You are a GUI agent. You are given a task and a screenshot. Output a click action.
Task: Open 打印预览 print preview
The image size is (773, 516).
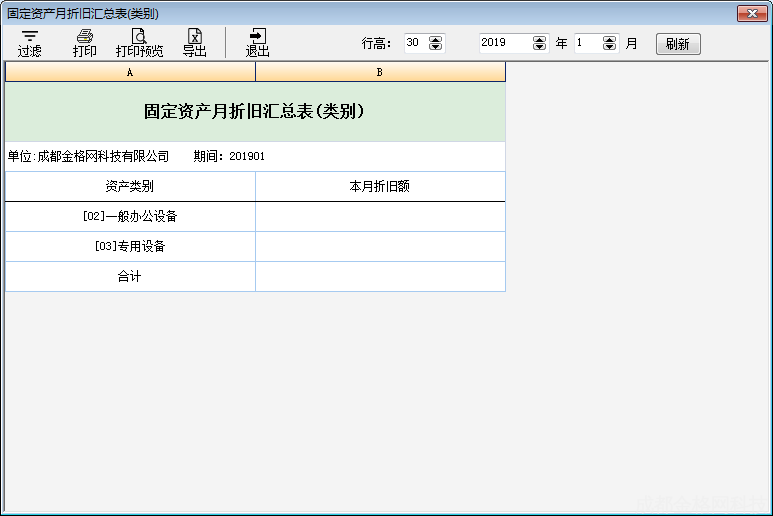tap(139, 43)
